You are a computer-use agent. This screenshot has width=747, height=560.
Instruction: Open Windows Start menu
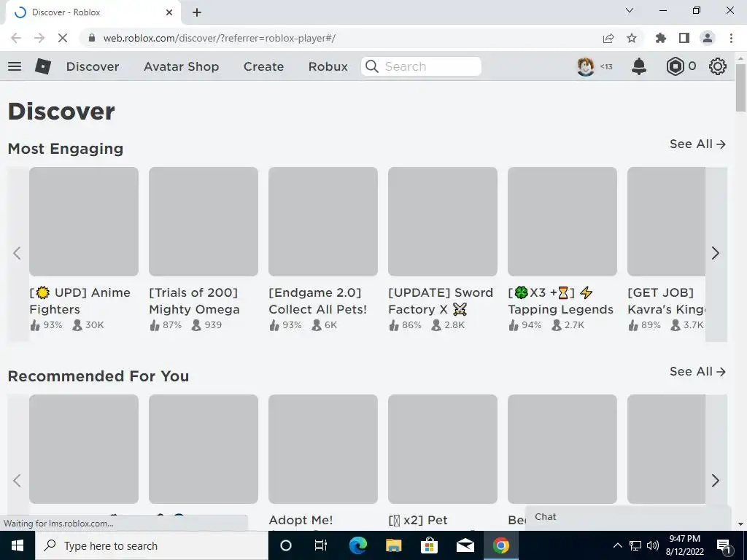(x=18, y=545)
